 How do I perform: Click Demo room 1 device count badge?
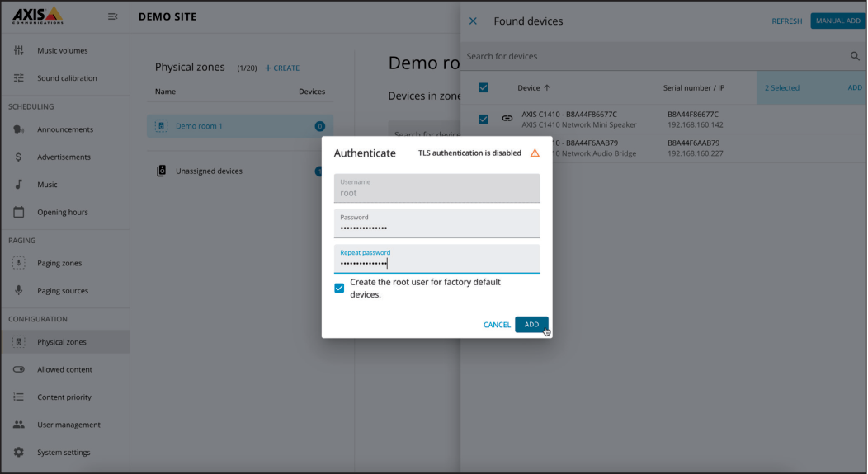tap(320, 126)
